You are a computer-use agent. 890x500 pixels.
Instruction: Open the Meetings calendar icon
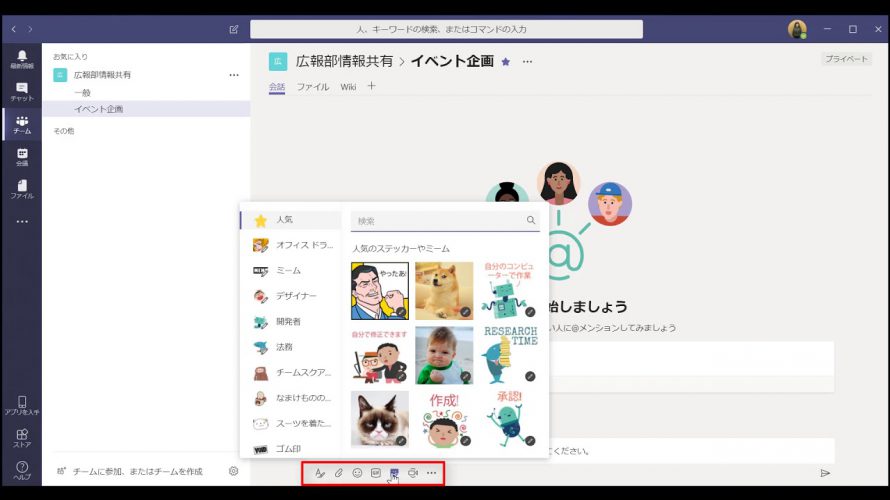[x=22, y=157]
